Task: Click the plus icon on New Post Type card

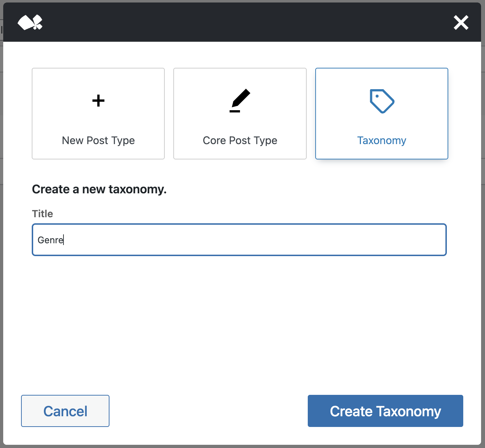Action: [98, 101]
